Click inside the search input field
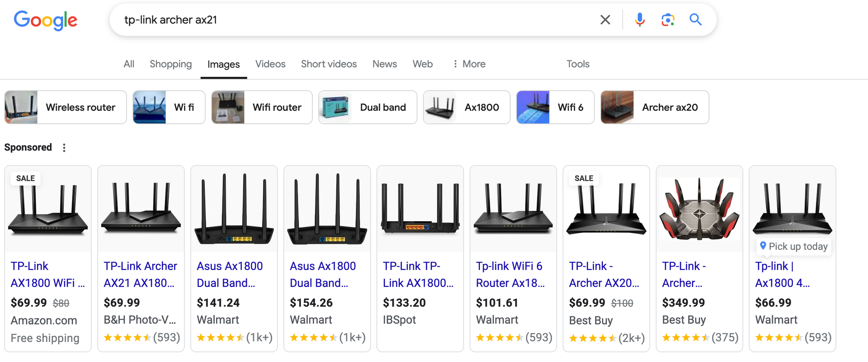This screenshot has height=362, width=868. coord(347,20)
